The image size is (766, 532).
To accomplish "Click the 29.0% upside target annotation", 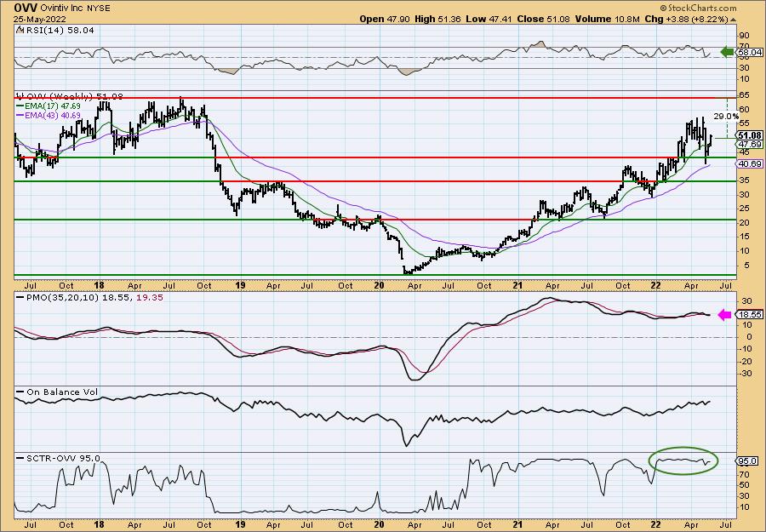I will pyautogui.click(x=727, y=117).
